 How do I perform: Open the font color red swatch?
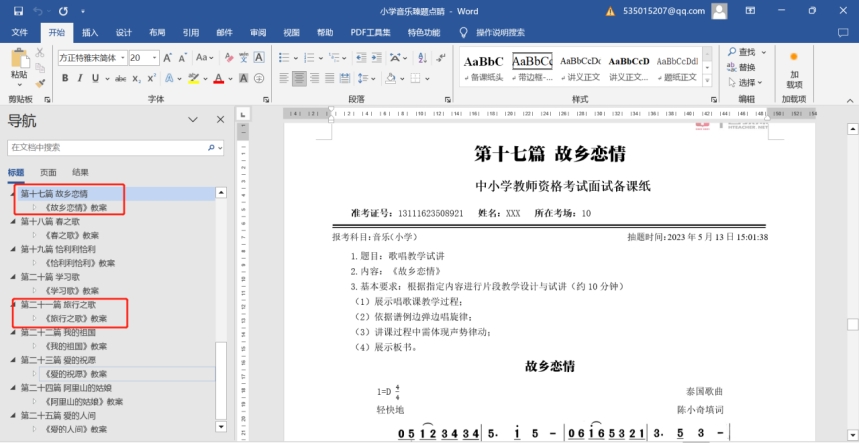tap(219, 78)
